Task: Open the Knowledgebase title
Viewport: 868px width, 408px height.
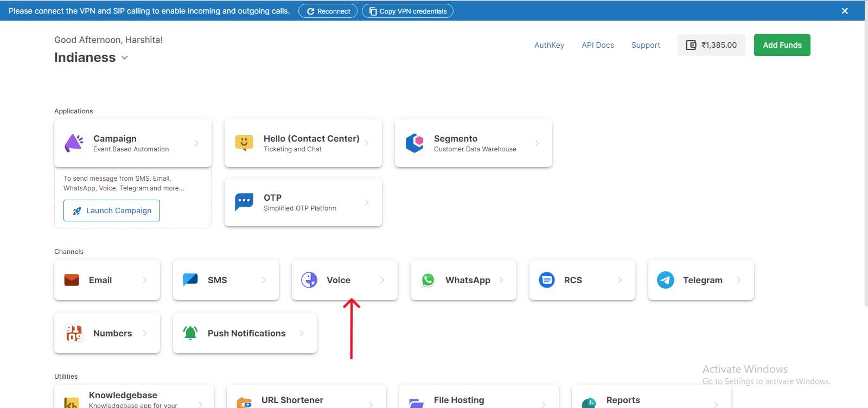Action: click(123, 395)
